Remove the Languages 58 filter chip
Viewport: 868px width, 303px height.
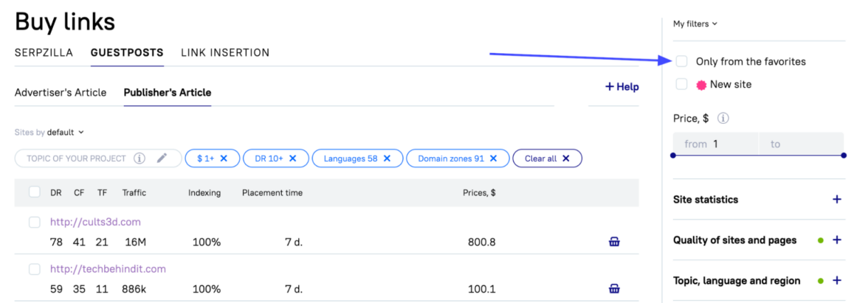387,159
